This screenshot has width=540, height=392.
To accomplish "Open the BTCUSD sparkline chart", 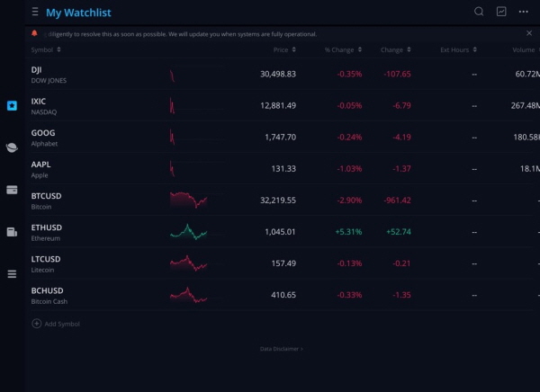I will pos(197,200).
